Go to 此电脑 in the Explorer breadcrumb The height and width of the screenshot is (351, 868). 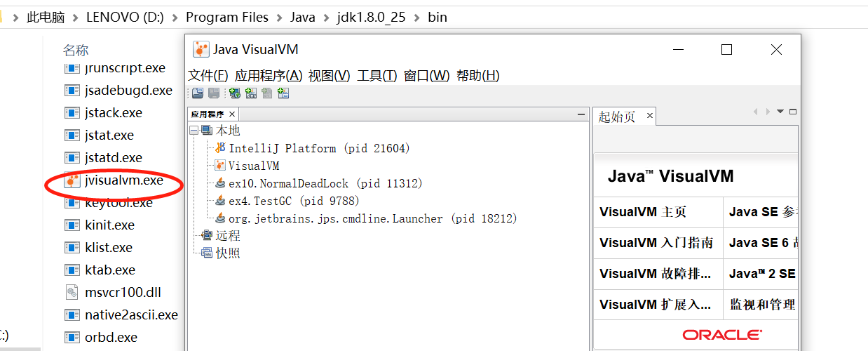[x=46, y=17]
